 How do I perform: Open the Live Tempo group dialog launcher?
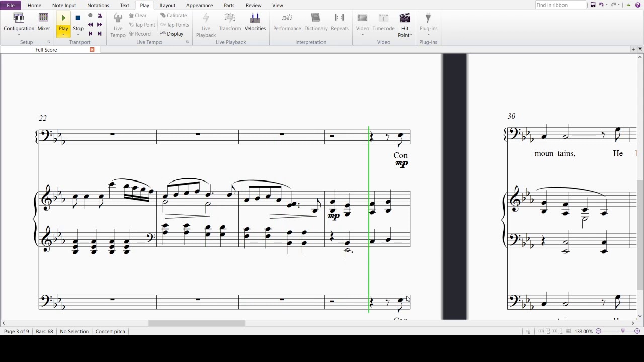tap(187, 42)
